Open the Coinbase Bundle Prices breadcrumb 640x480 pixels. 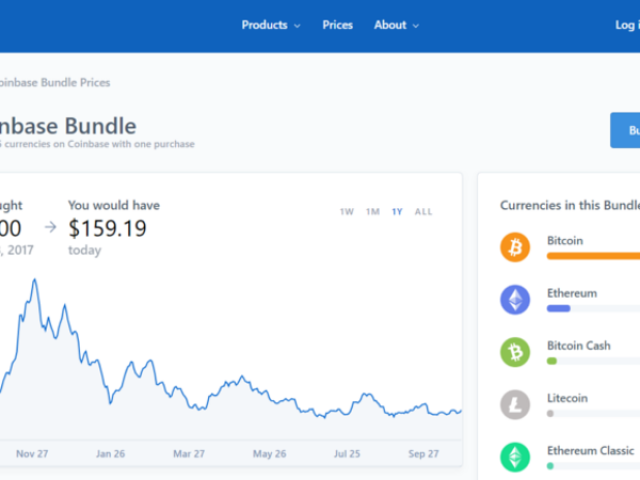[55, 83]
